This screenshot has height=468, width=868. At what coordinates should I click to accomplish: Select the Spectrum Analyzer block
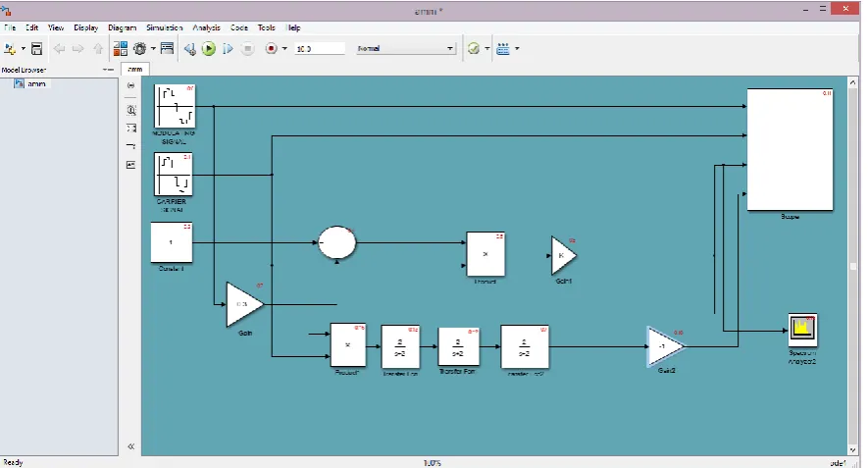802,331
